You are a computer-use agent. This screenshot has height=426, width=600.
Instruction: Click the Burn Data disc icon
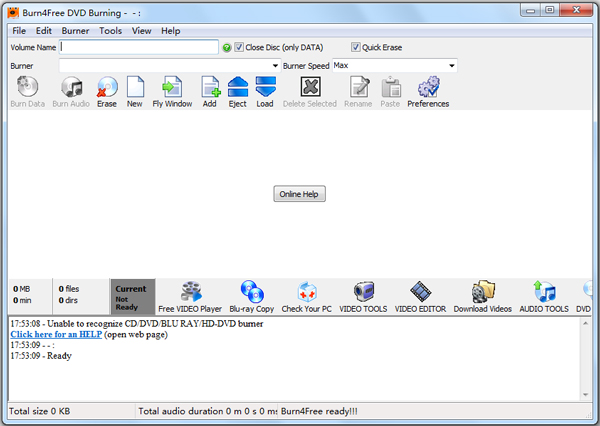(28, 87)
